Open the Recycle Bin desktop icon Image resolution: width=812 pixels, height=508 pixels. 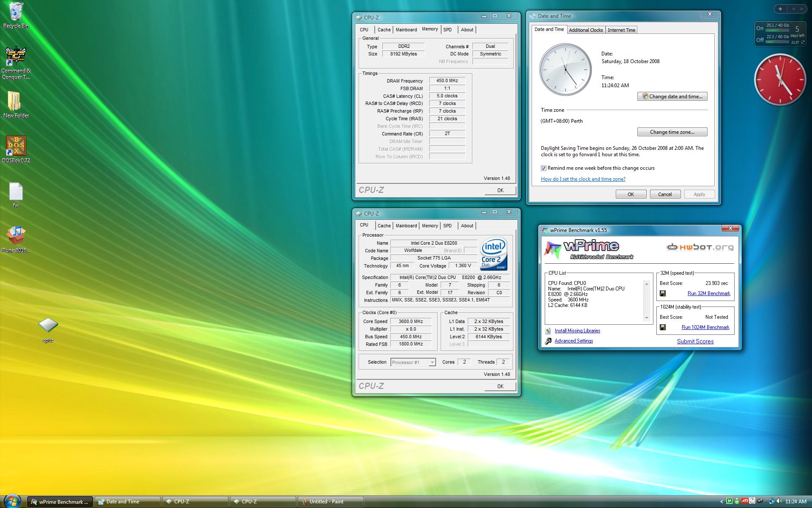tap(16, 15)
